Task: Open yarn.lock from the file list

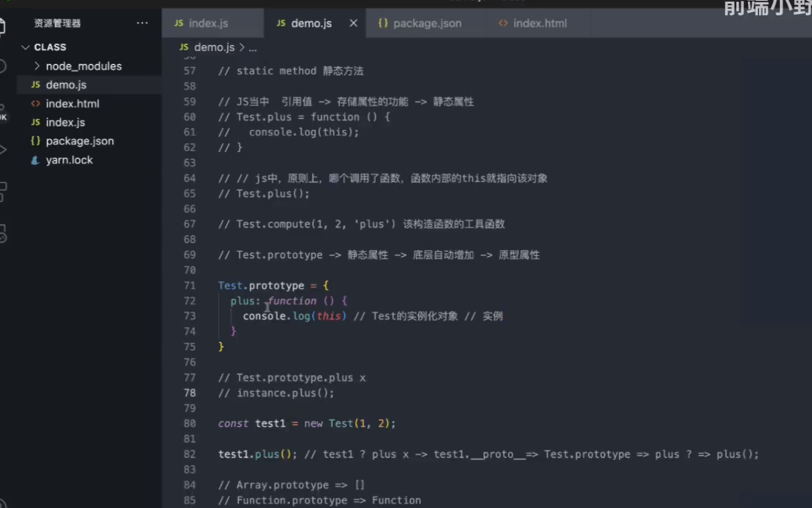Action: (x=69, y=159)
